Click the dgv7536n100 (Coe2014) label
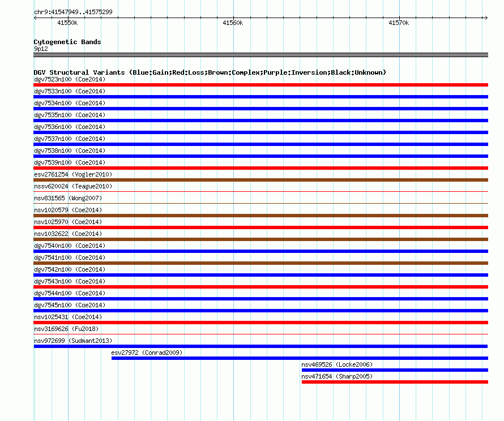504x421 pixels. click(70, 127)
